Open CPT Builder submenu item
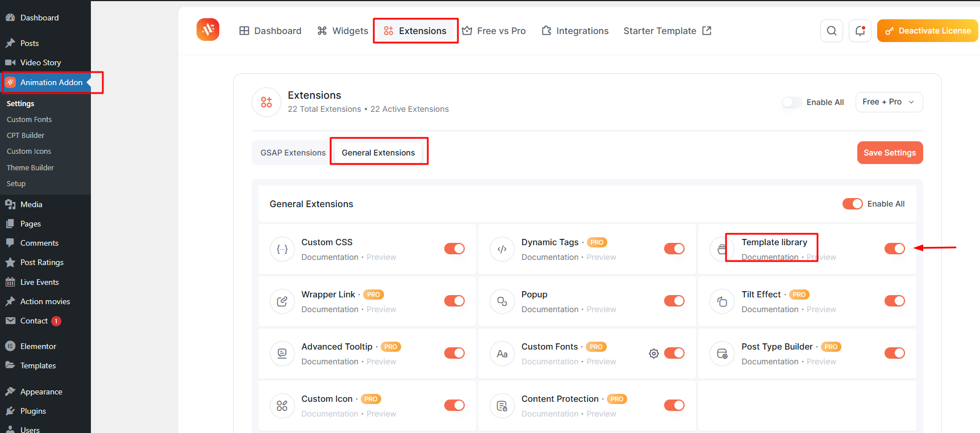 (26, 135)
